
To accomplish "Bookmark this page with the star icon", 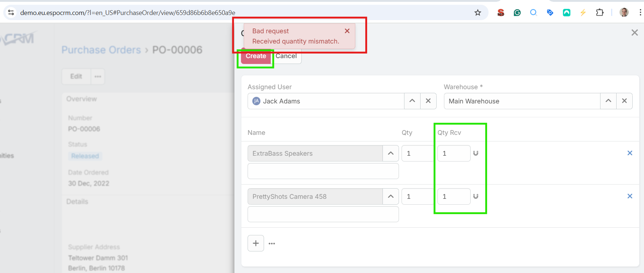I will 478,13.
